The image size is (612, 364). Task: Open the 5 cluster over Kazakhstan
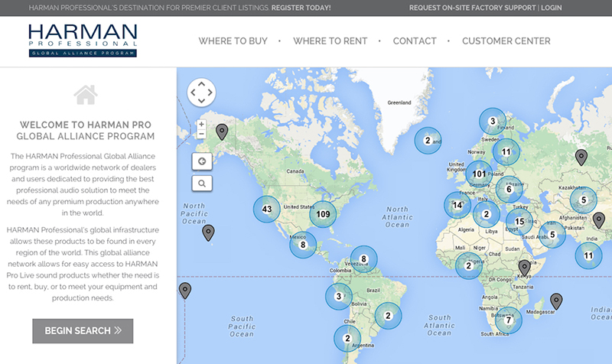pyautogui.click(x=584, y=200)
